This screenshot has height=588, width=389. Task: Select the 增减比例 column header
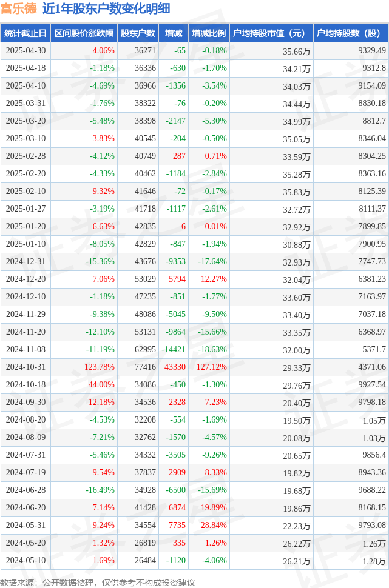(x=209, y=33)
